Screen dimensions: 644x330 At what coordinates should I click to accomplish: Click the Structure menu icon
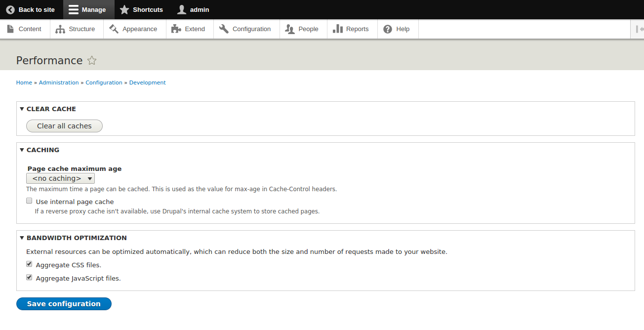[60, 29]
